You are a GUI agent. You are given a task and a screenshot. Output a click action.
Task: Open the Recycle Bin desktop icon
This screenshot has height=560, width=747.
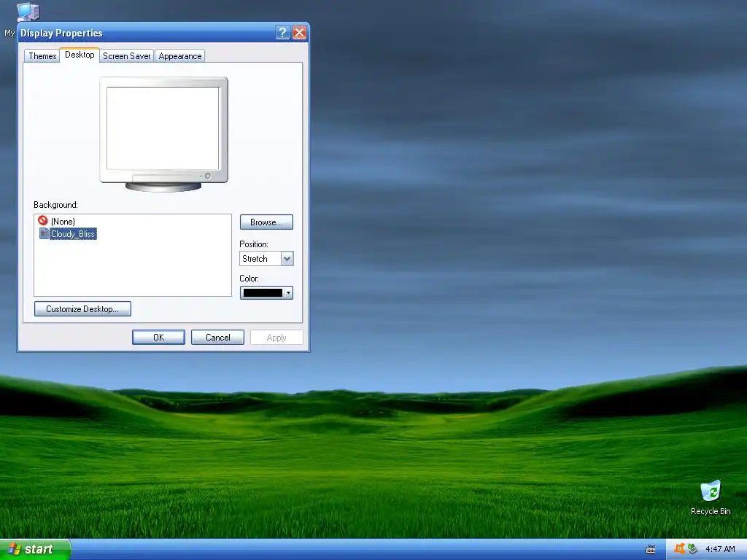tap(711, 497)
